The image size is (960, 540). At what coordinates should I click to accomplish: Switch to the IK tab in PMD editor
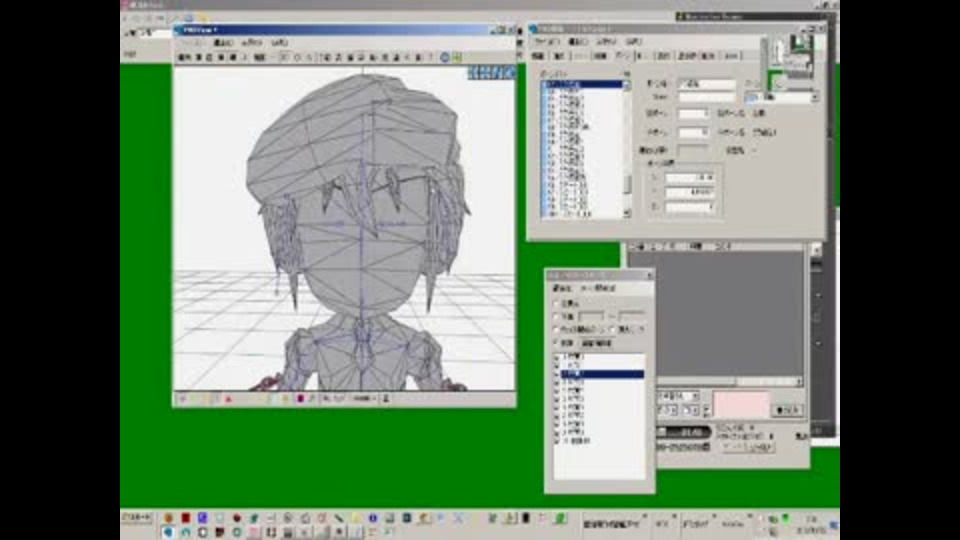(x=641, y=56)
